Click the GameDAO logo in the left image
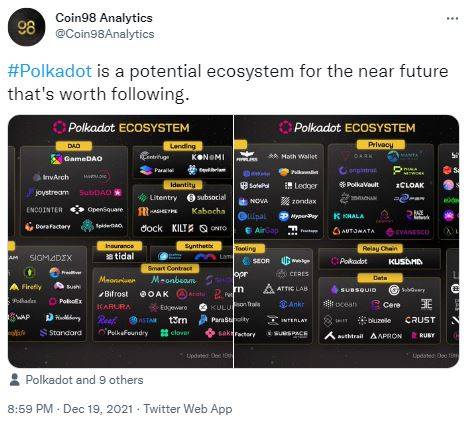 click(x=77, y=159)
